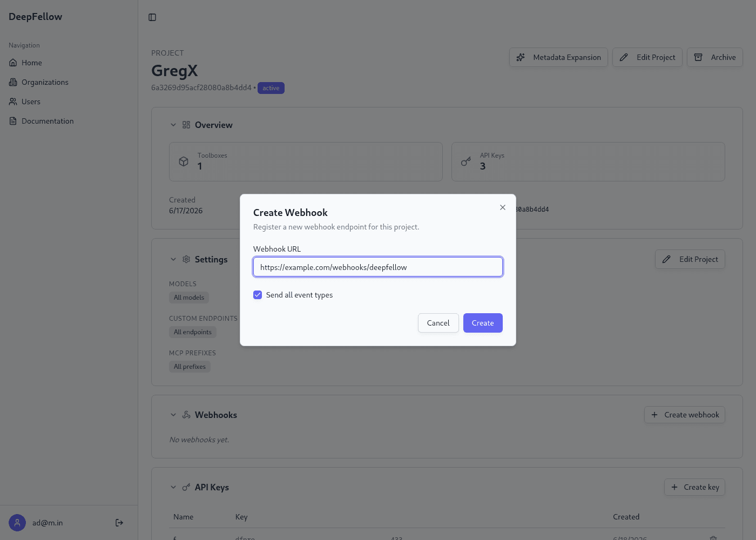Archive the GregX project
The width and height of the screenshot is (756, 540).
point(715,57)
